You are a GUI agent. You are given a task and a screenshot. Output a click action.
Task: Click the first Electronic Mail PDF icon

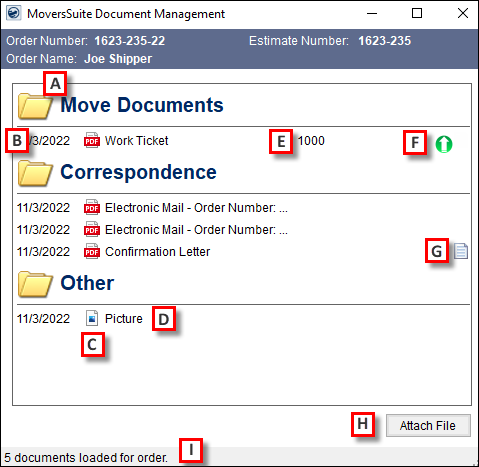[92, 207]
